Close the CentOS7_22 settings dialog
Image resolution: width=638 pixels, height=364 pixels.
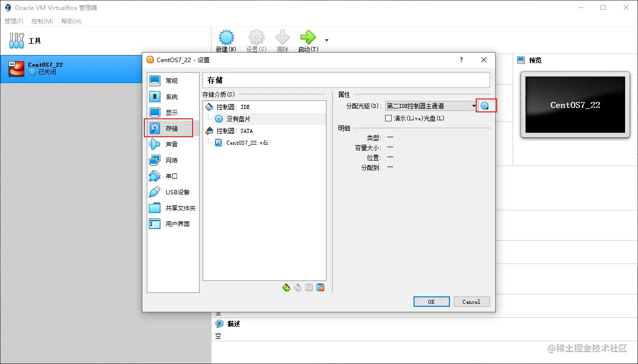(x=483, y=60)
